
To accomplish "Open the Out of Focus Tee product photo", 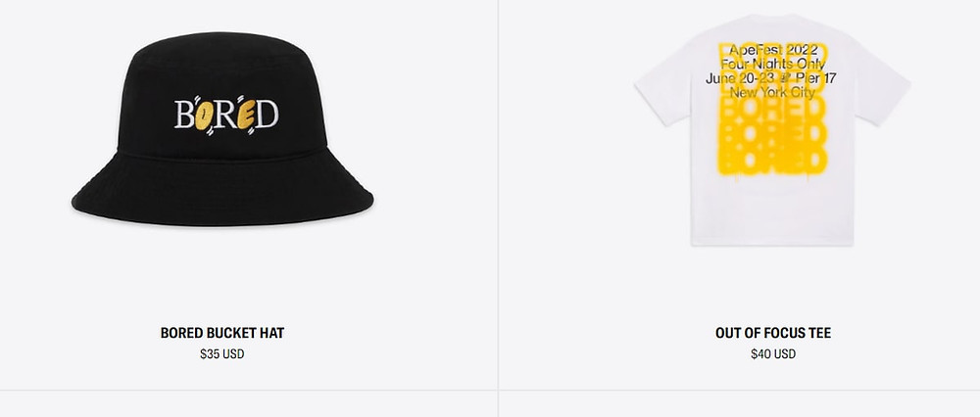I will [772, 130].
